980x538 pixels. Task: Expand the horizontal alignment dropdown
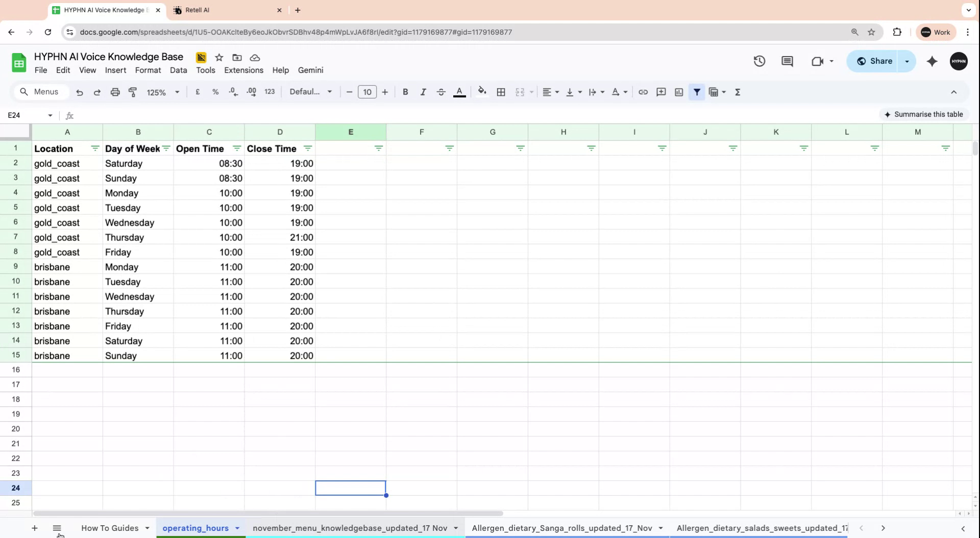pyautogui.click(x=556, y=92)
